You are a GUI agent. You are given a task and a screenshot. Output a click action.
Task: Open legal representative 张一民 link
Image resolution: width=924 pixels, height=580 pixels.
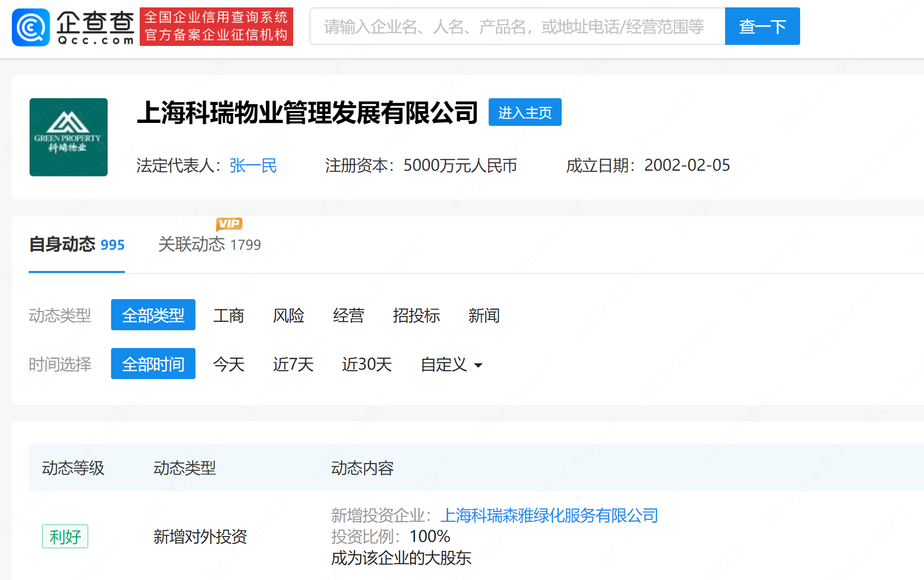pyautogui.click(x=253, y=165)
